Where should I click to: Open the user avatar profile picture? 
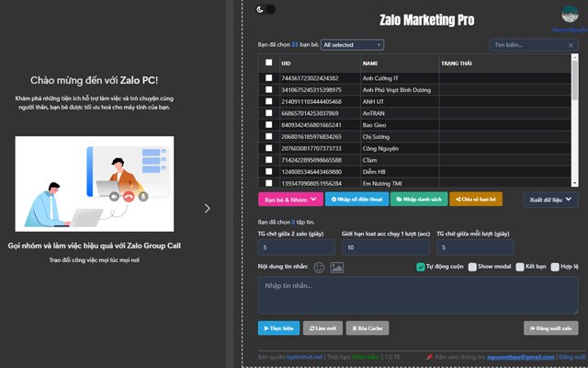pos(570,15)
